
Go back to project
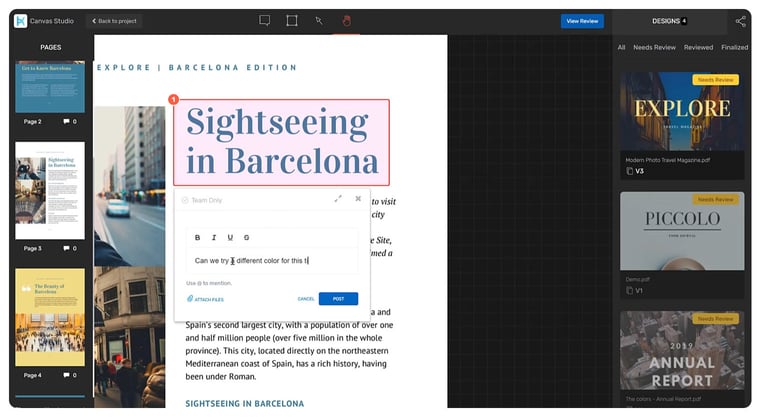coord(115,21)
